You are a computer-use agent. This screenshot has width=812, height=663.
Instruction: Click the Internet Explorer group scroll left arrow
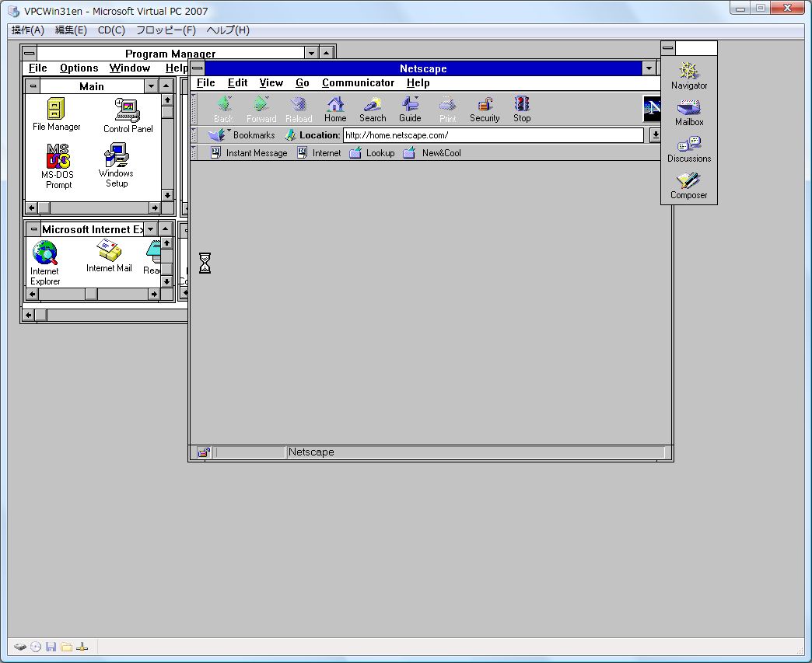(x=32, y=294)
